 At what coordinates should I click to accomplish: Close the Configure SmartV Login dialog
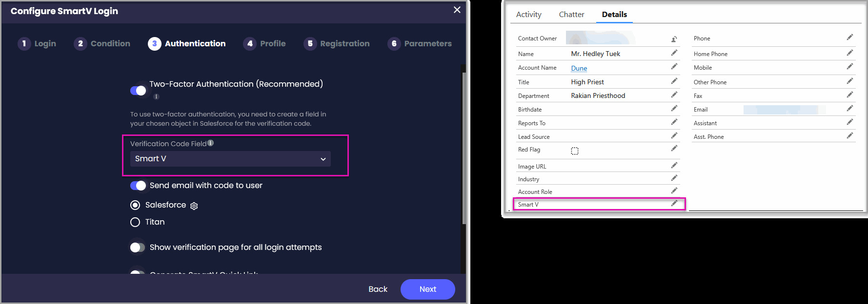[x=457, y=10]
